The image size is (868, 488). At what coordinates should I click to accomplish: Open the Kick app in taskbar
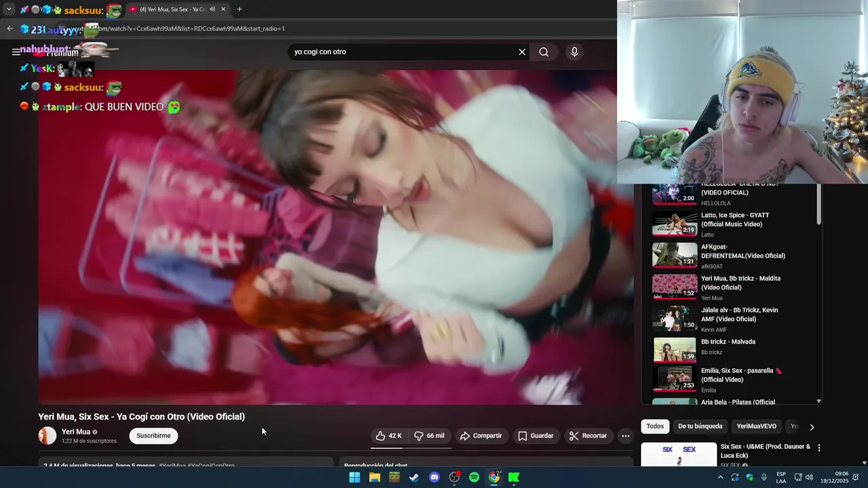[x=514, y=477]
